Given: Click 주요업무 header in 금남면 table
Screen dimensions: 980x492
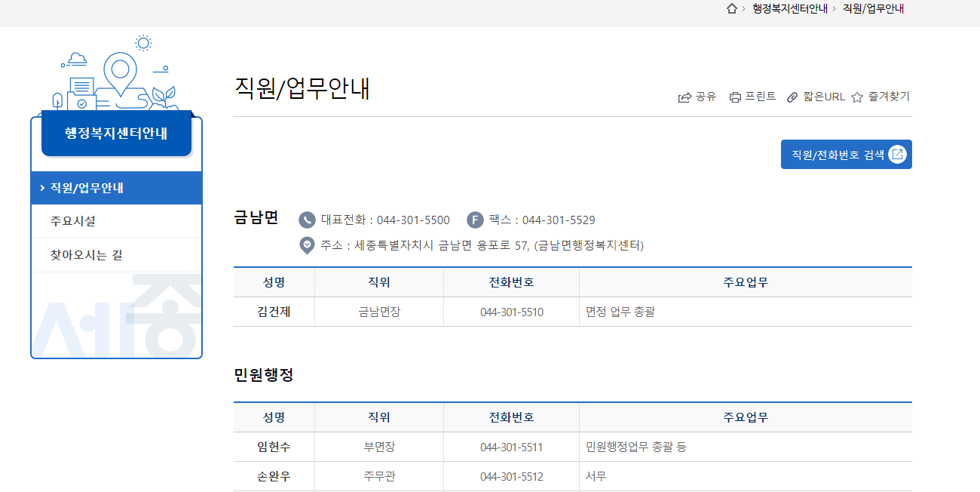Looking at the screenshot, I should [746, 282].
